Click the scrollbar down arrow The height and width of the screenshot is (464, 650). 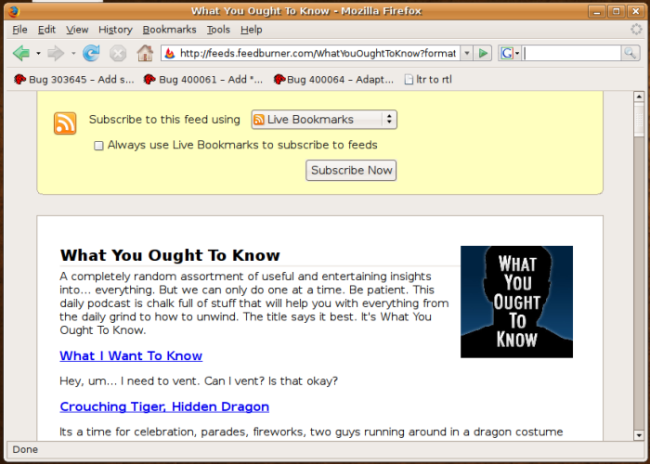638,435
